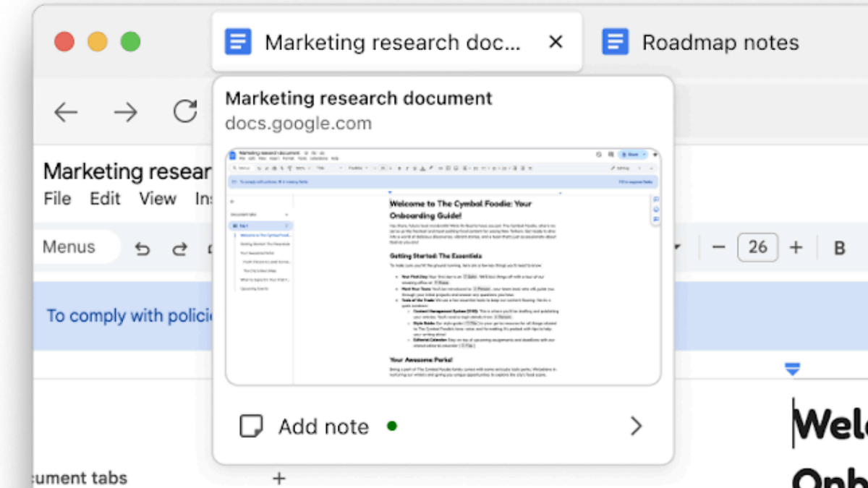Click the font size field showing 26

[757, 247]
